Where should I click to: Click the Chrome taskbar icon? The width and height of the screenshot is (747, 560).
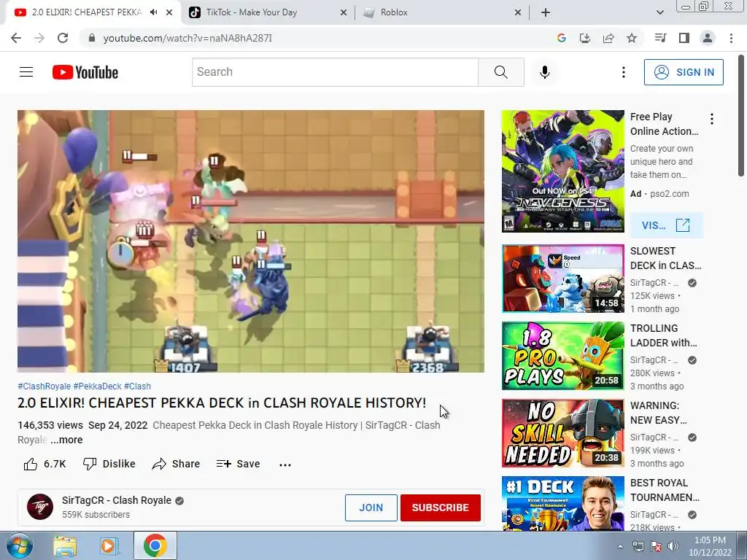click(155, 545)
